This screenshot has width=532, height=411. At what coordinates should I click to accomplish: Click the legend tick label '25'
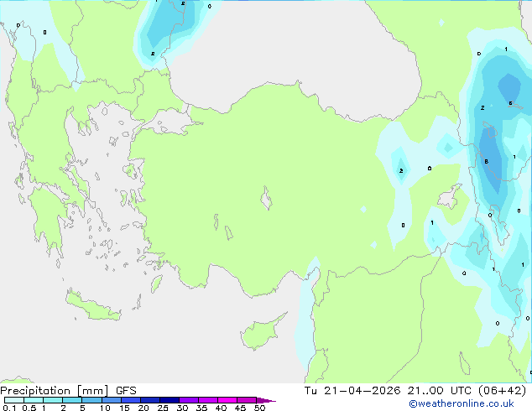[163, 408]
